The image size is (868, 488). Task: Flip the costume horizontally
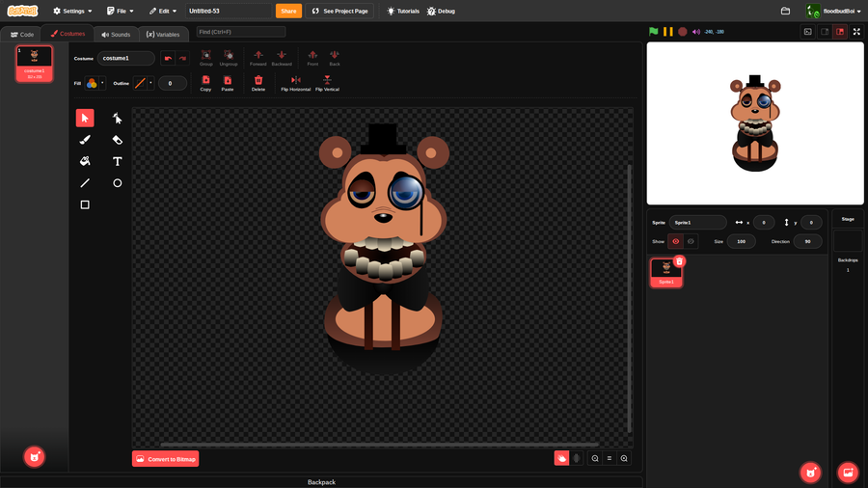coord(296,83)
